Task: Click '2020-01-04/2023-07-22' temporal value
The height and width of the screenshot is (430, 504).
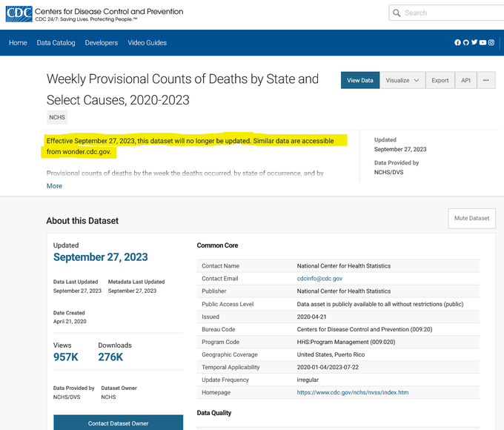Action: click(x=328, y=367)
